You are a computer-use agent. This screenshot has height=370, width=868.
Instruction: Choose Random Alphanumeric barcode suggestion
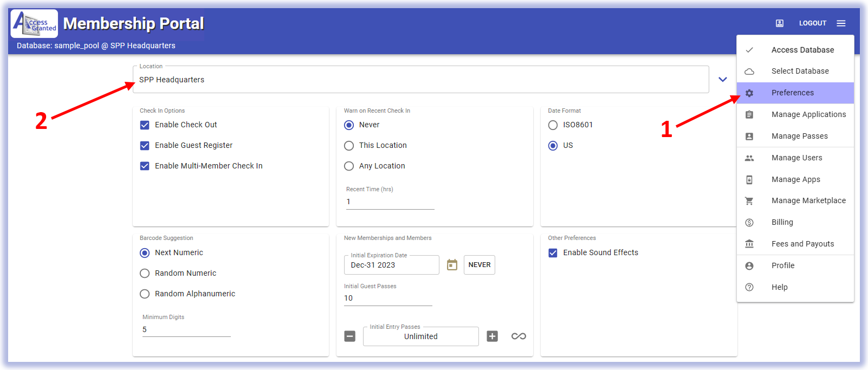pyautogui.click(x=145, y=294)
